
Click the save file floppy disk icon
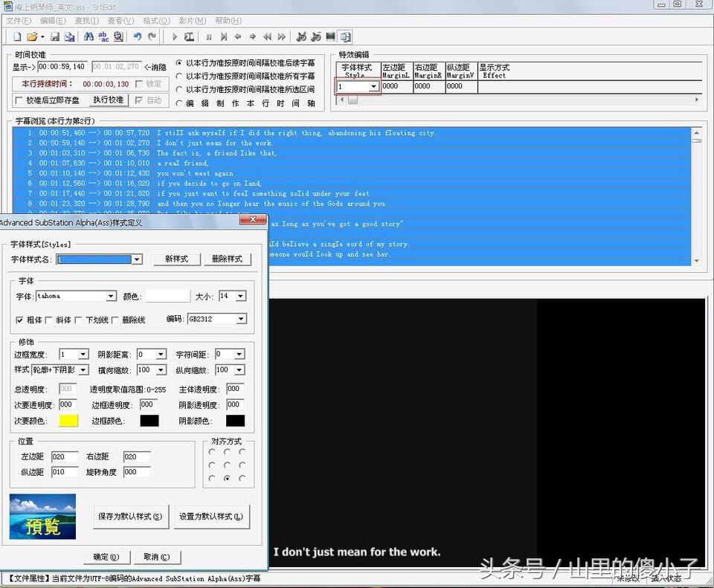click(x=57, y=36)
